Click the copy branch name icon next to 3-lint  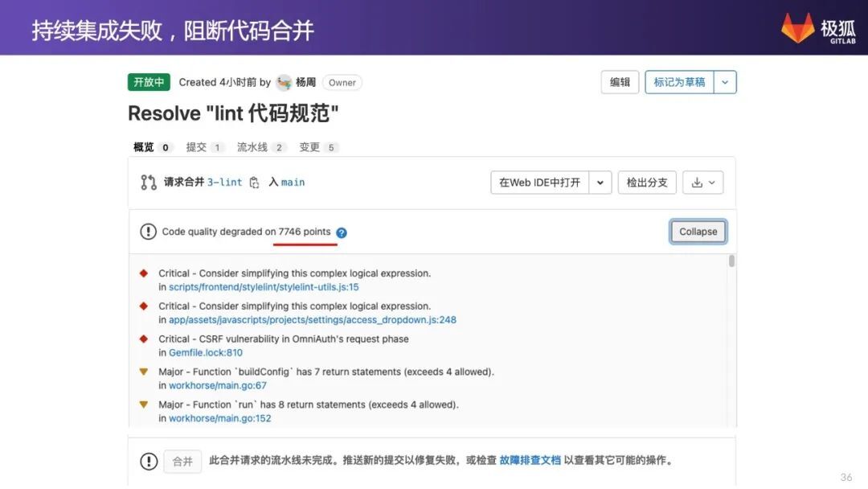[254, 183]
